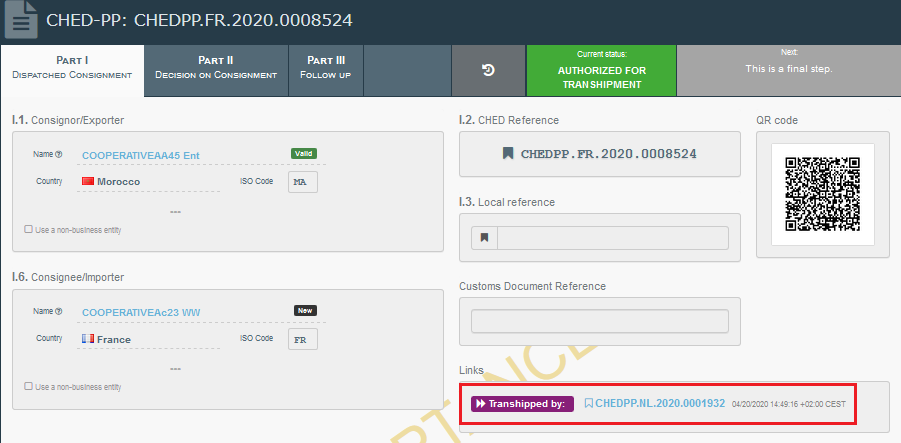Image resolution: width=901 pixels, height=443 pixels.
Task: Click the New badge on consignee
Action: 305,310
